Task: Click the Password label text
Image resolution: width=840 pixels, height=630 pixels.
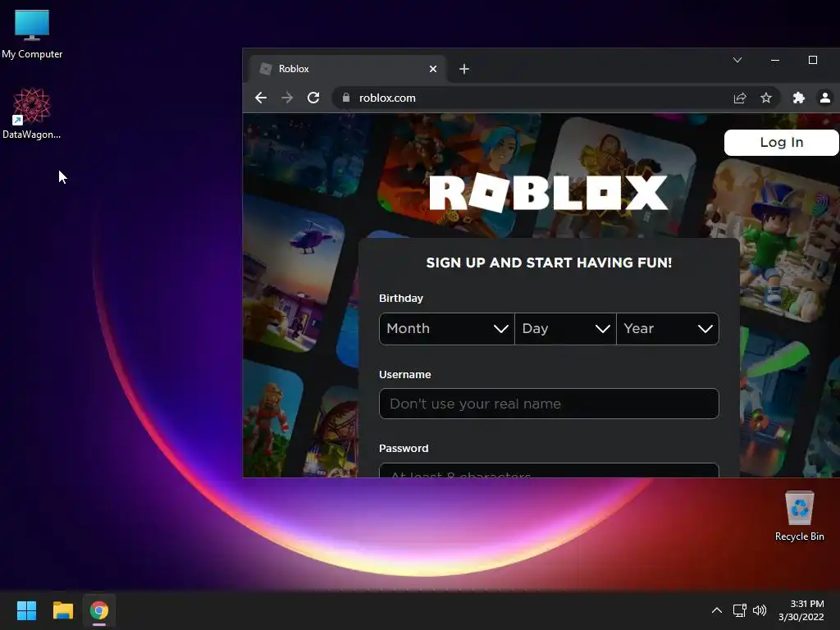Action: pyautogui.click(x=404, y=449)
